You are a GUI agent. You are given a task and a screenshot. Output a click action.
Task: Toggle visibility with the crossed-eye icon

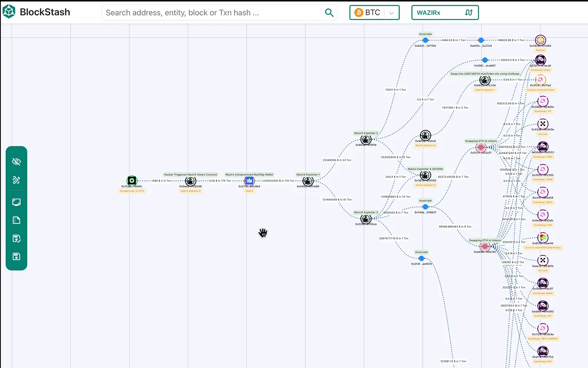pos(16,161)
